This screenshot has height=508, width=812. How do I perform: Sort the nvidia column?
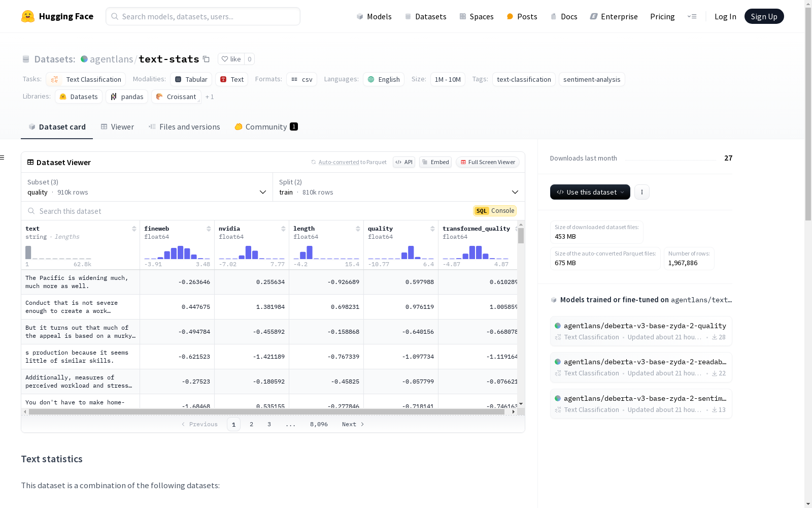click(x=283, y=229)
